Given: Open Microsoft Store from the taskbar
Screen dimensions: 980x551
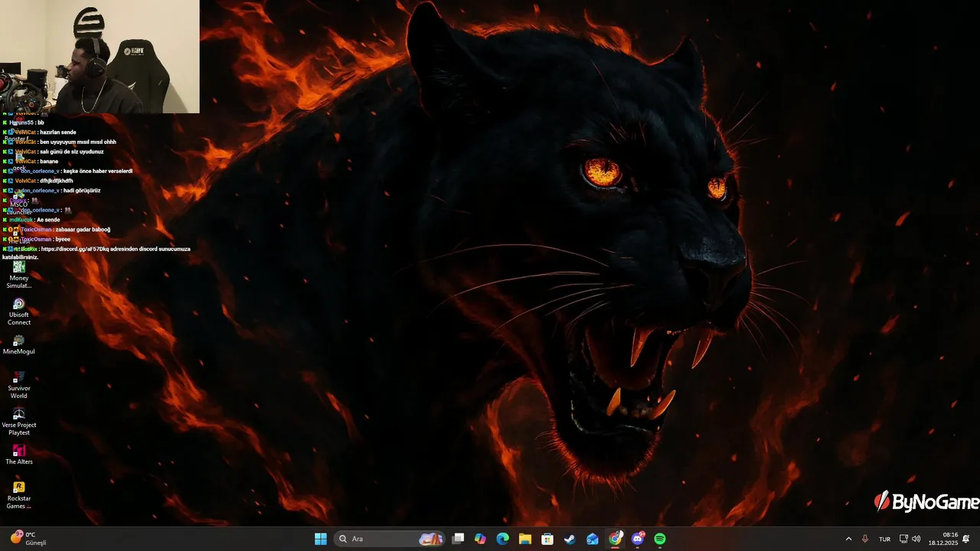Looking at the screenshot, I should (547, 539).
